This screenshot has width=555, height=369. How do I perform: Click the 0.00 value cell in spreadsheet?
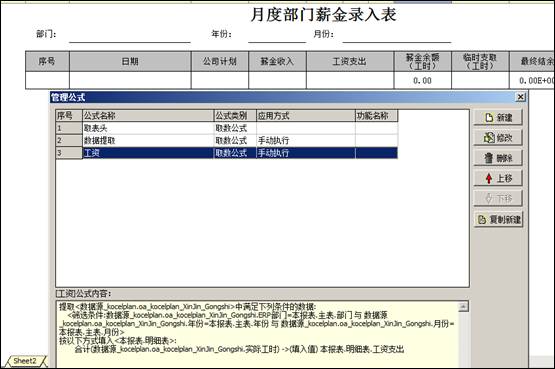pos(423,80)
